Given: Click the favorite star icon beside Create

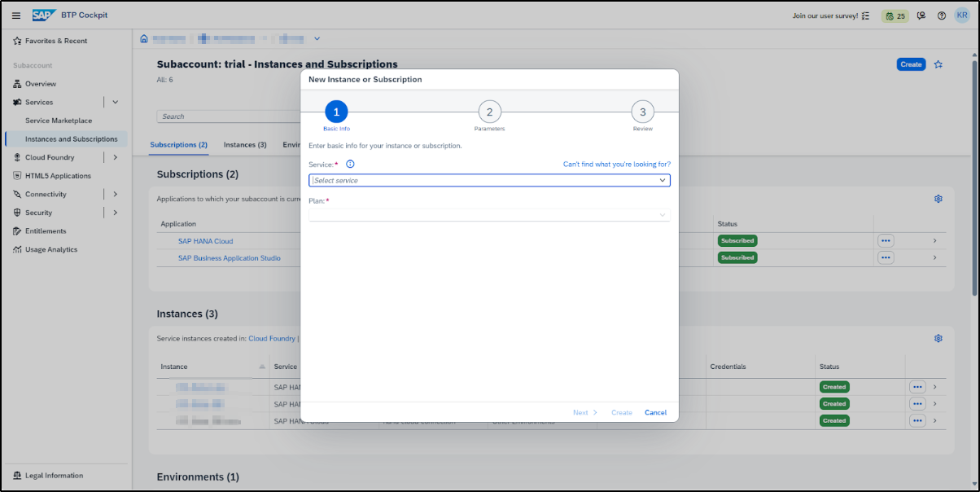Looking at the screenshot, I should [938, 64].
